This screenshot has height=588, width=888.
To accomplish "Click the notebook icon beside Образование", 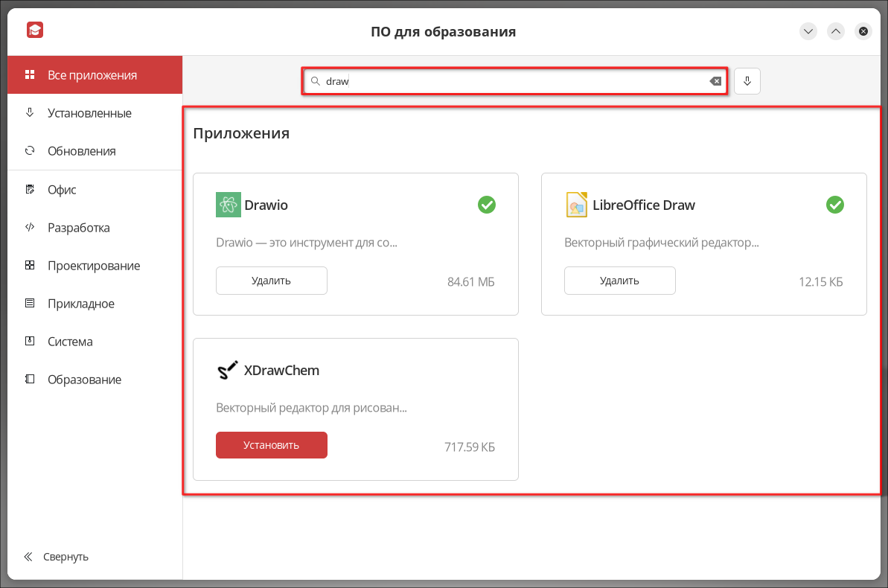I will coord(30,379).
